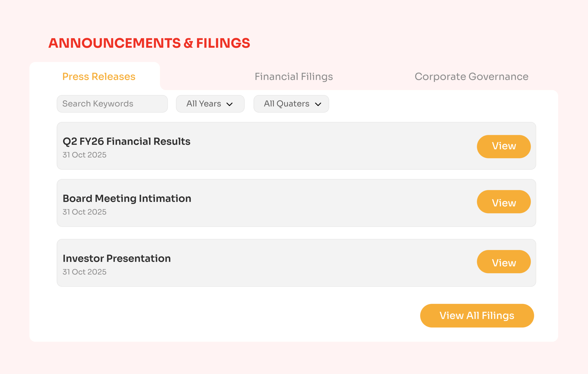Viewport: 588px width, 374px height.
Task: Click the Q2 FY26 Financial Results title
Action: (x=127, y=142)
